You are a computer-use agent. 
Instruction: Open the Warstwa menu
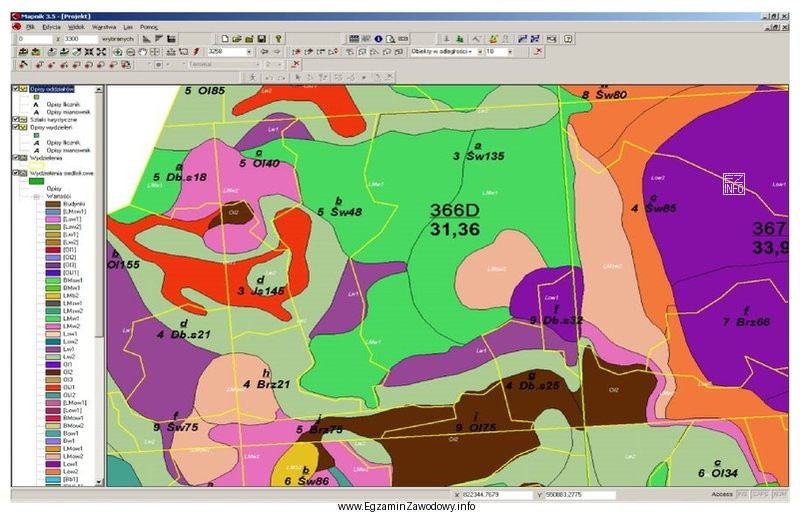click(x=104, y=27)
